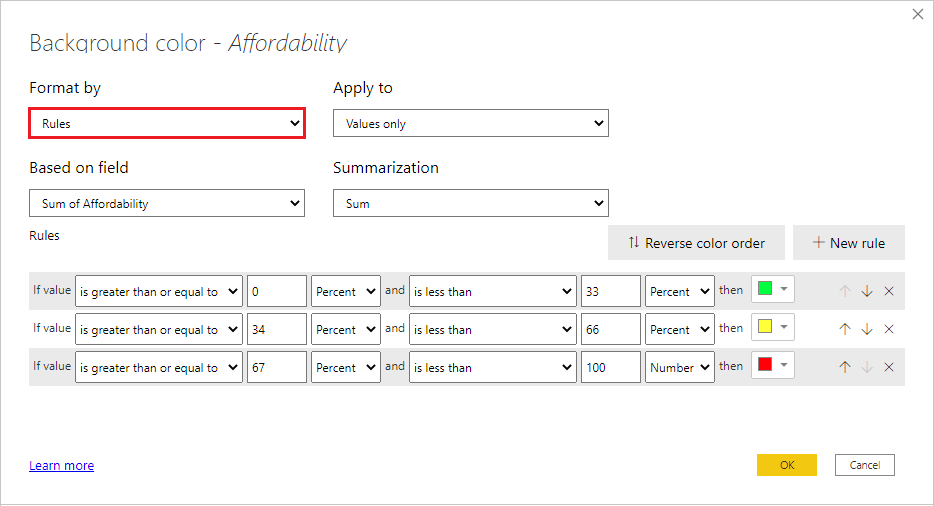Screen dimensions: 934x506
Task: Open second rule's 'is less than' dropdown
Action: [493, 329]
